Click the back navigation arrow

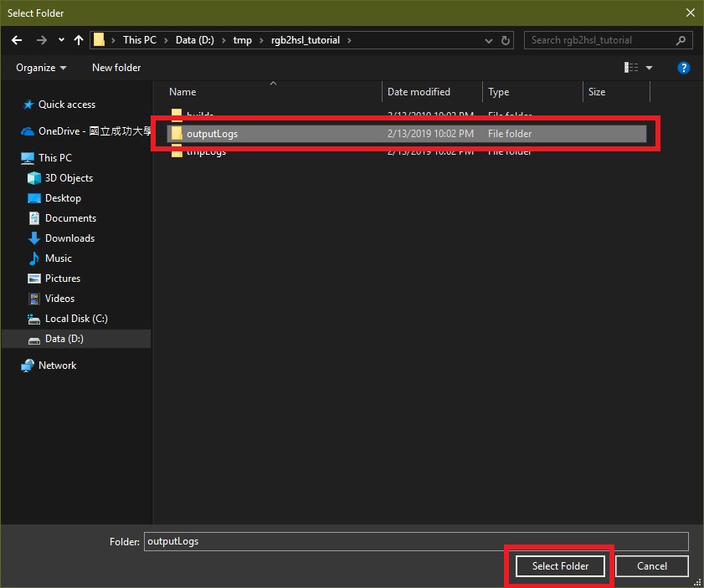[17, 39]
